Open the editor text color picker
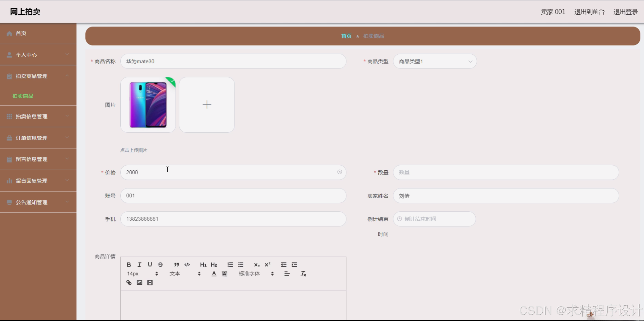 [x=214, y=274]
